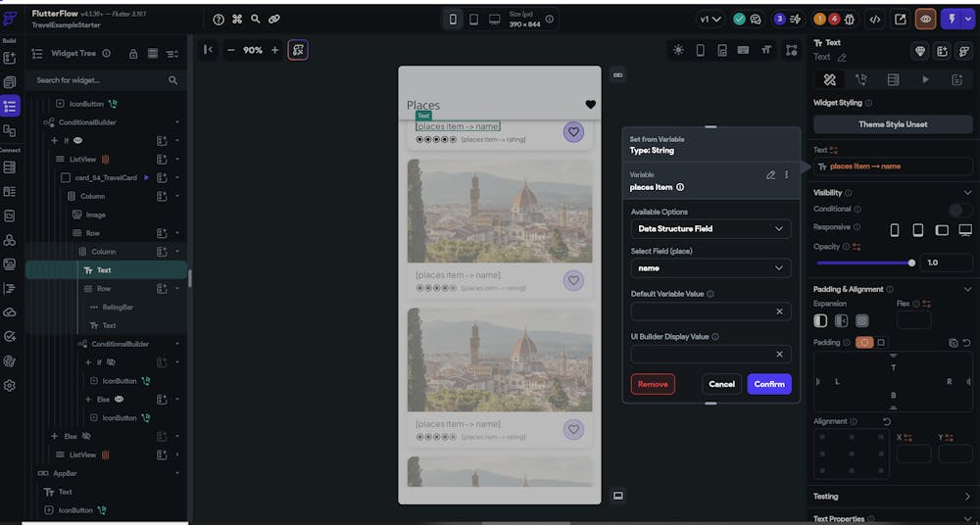Toggle tablet responsive visibility icon
The height and width of the screenshot is (525, 980).
(x=917, y=230)
